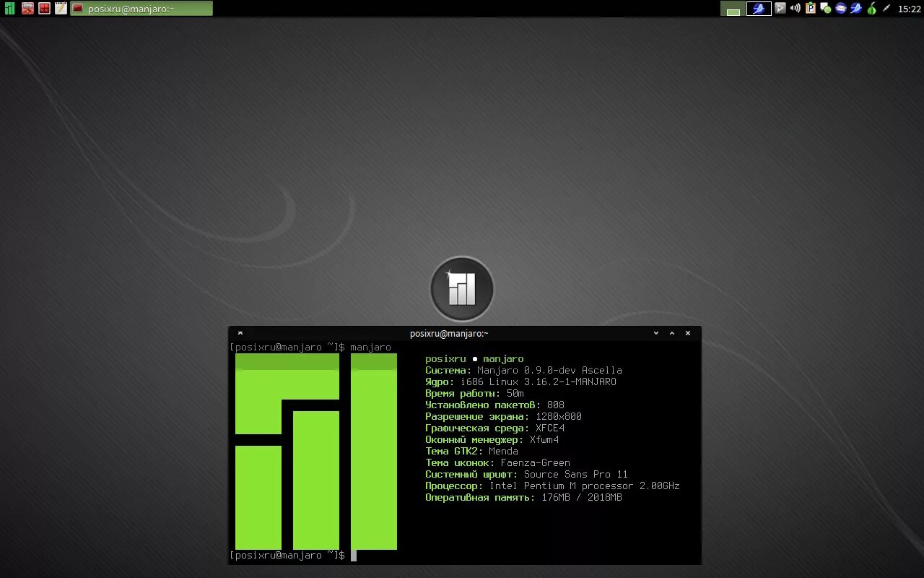Click the blue bird tray icon

click(856, 9)
